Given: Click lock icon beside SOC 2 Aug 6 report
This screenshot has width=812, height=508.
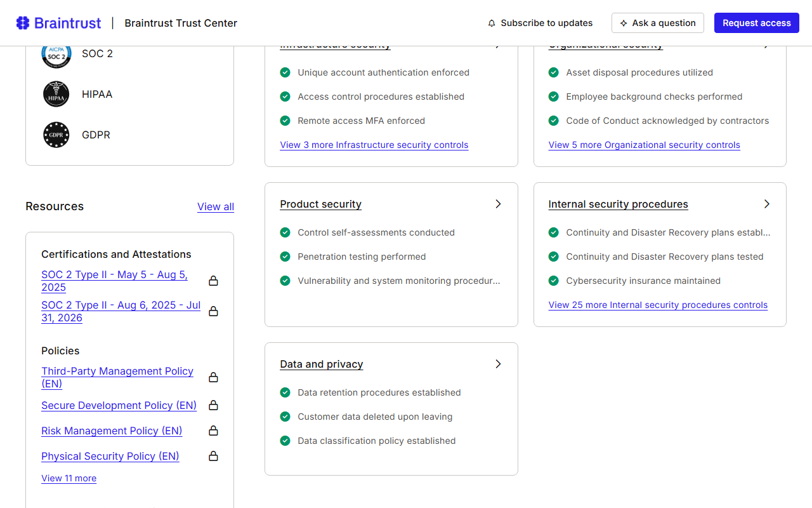Looking at the screenshot, I should tap(214, 311).
